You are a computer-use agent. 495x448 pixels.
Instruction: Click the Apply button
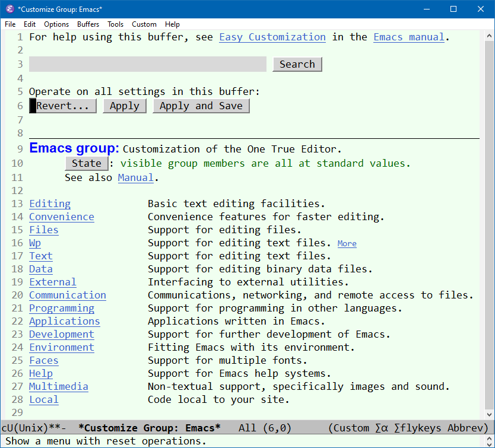point(124,106)
